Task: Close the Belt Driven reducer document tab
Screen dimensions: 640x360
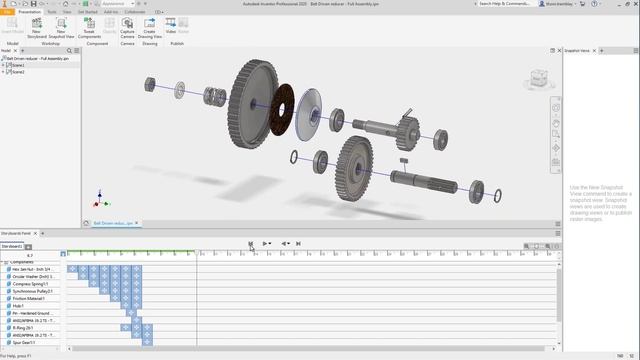Action: click(137, 223)
